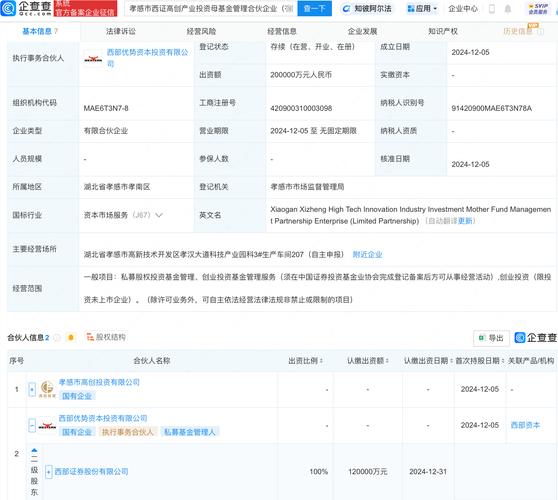The height and width of the screenshot is (500, 558).
Task: Open the 历史信息 VIP tab
Action: (x=523, y=31)
